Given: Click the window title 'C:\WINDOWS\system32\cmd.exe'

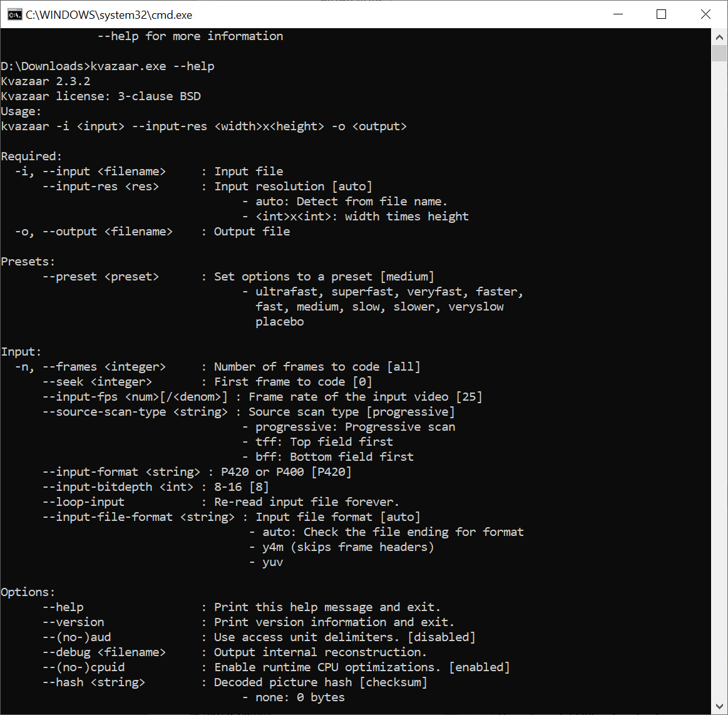Looking at the screenshot, I should click(x=109, y=15).
